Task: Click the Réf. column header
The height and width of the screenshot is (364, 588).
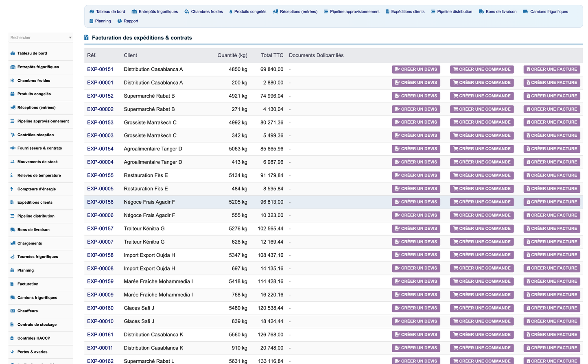Action: coord(92,55)
